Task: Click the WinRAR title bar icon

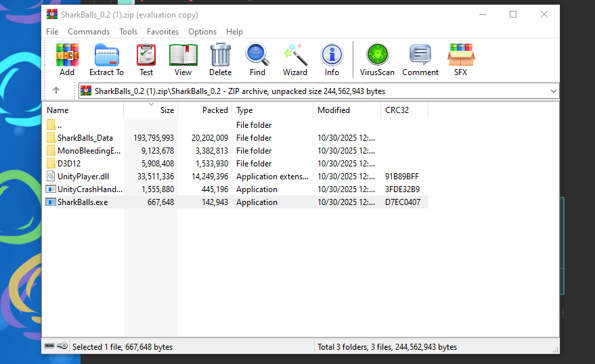Action: [x=52, y=14]
